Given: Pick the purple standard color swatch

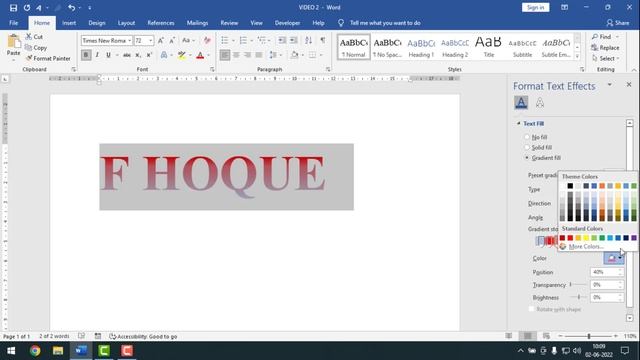Looking at the screenshot, I should coord(634,238).
